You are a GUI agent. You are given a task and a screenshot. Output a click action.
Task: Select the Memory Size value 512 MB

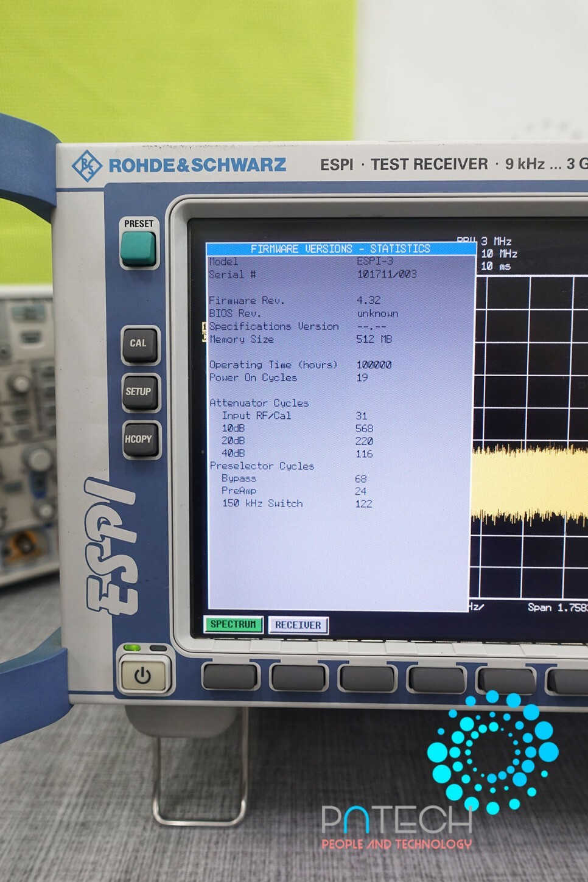374,339
